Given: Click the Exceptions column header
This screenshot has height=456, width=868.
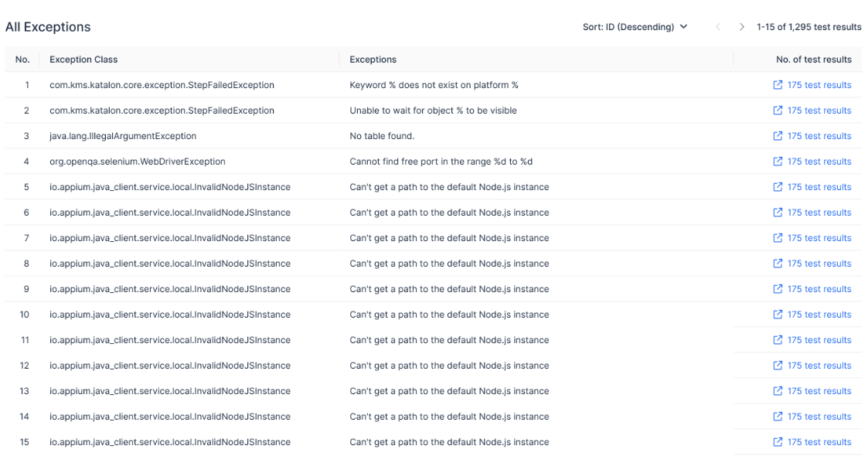Looking at the screenshot, I should [373, 60].
